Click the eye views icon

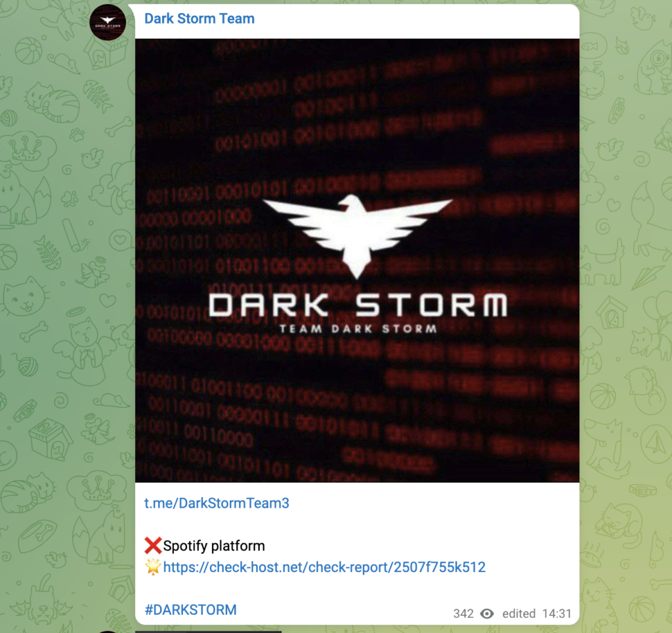point(487,614)
